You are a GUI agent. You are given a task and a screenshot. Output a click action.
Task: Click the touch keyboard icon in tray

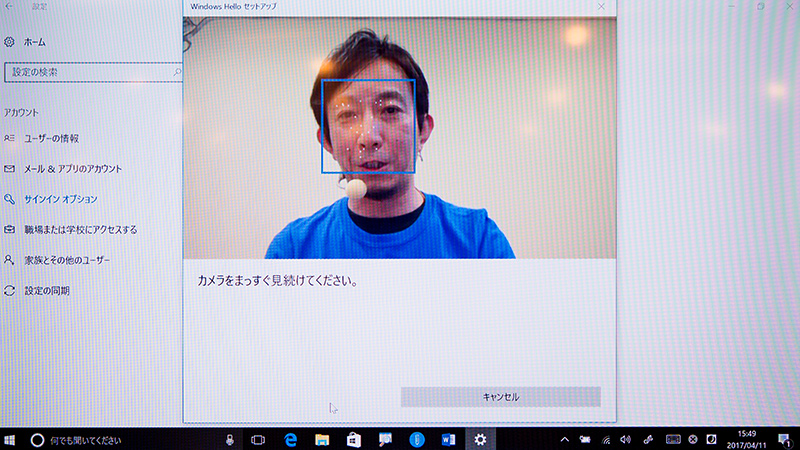tap(673, 439)
